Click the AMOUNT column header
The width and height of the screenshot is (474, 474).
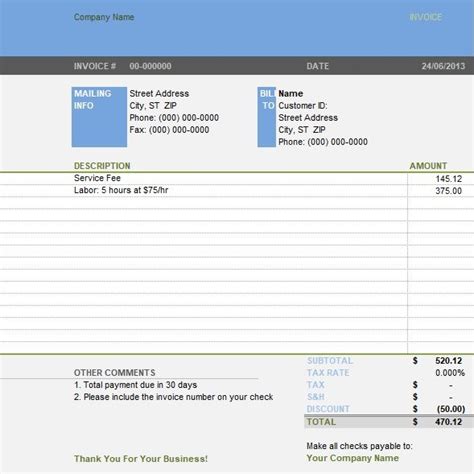(x=428, y=166)
